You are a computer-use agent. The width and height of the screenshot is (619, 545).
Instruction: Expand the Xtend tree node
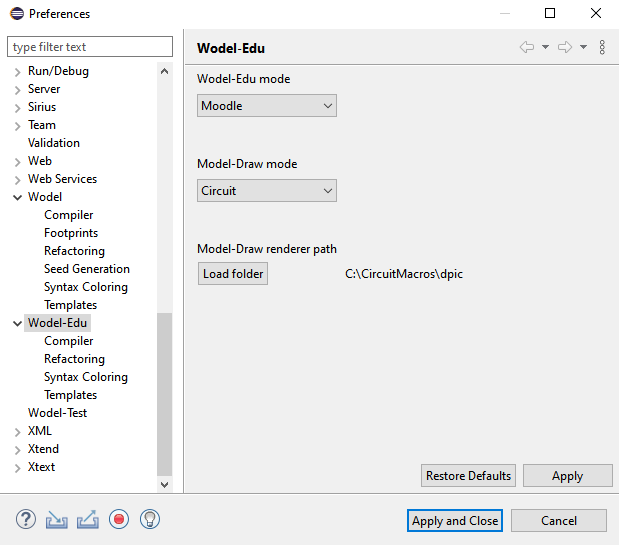click(17, 450)
